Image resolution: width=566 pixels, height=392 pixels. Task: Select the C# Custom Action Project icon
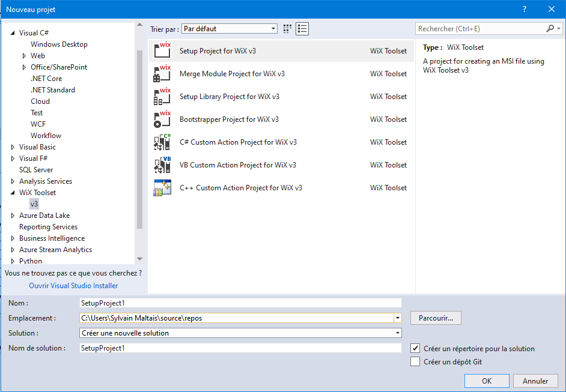point(162,142)
